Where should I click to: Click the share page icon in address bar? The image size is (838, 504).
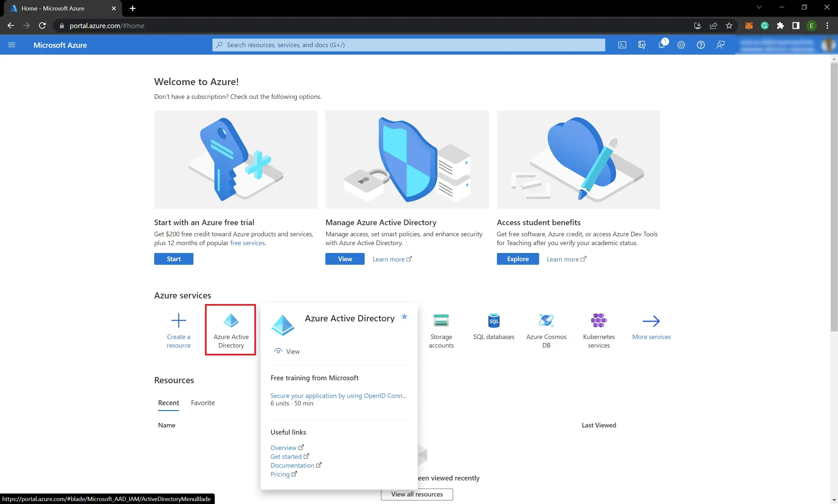[x=713, y=26]
